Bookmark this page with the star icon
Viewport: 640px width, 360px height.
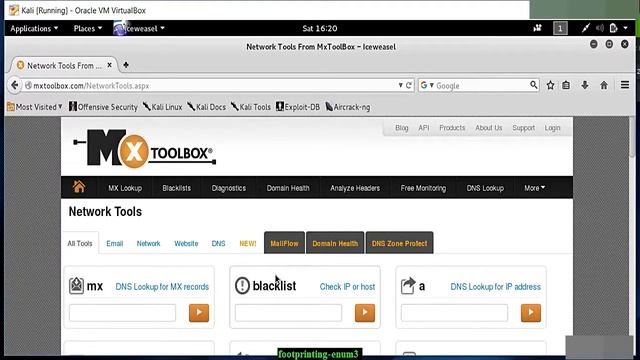[550, 85]
